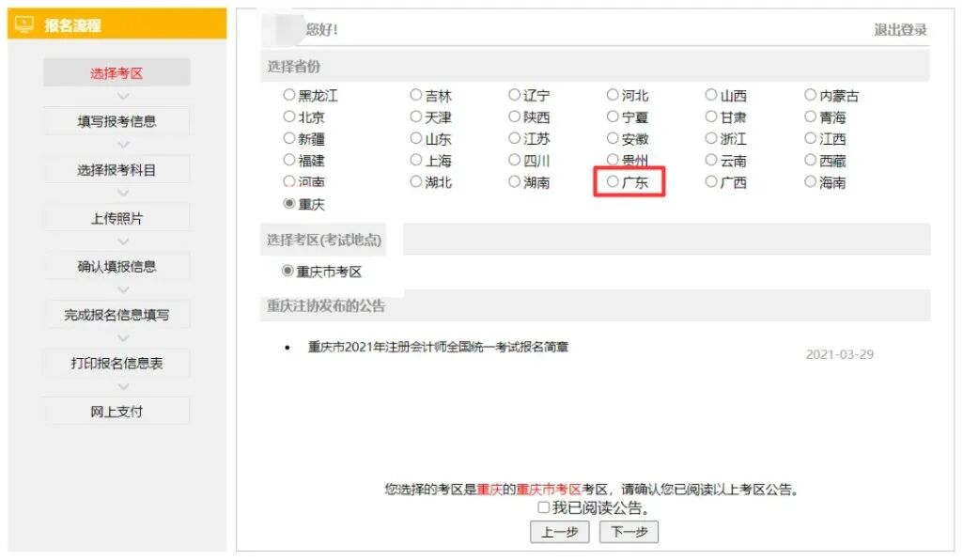Open the 选择考区 step
The width and height of the screenshot is (963, 560).
pos(116,73)
